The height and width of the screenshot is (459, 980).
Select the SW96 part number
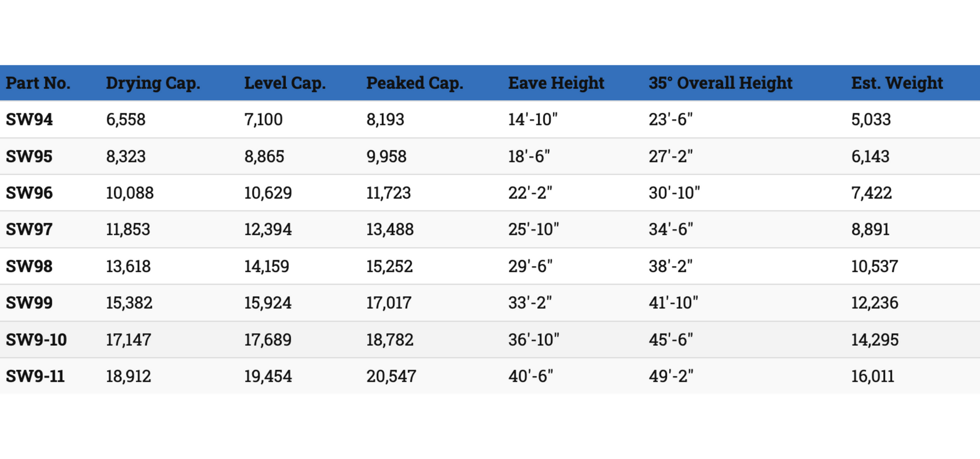pyautogui.click(x=29, y=193)
